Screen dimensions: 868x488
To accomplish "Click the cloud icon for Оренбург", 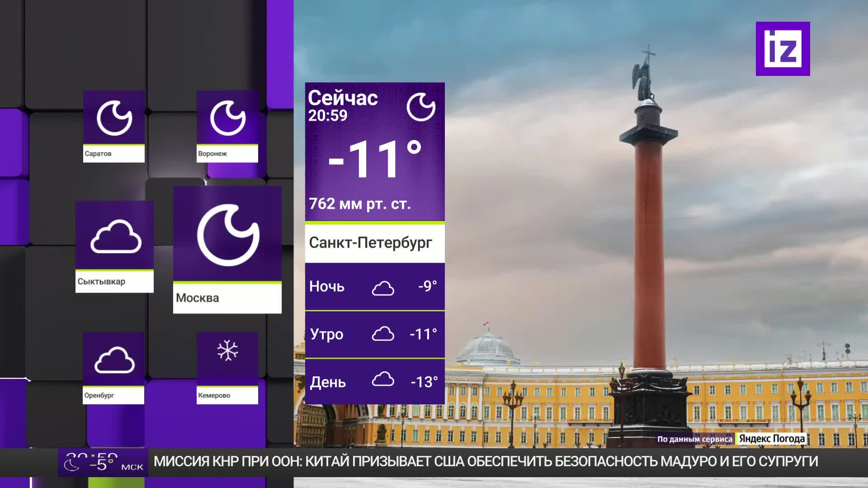I will (114, 360).
